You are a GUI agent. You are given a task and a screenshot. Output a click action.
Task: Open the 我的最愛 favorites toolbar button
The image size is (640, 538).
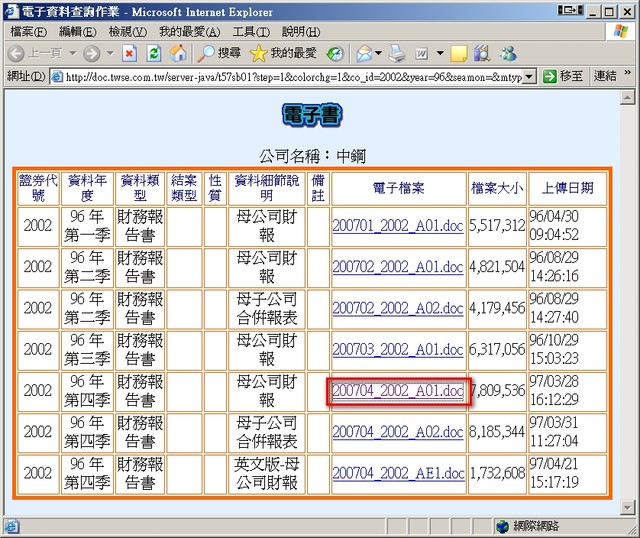283,53
